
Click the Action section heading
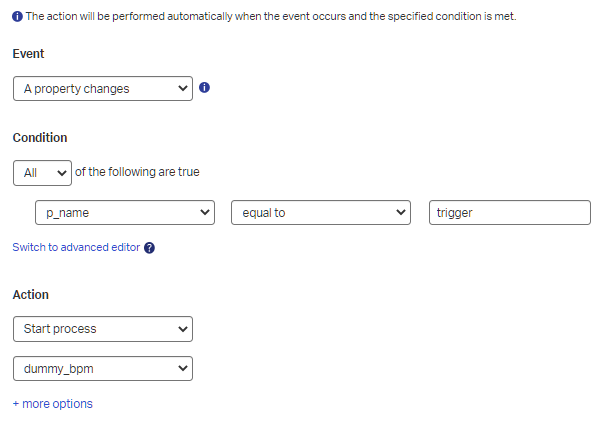pyautogui.click(x=30, y=295)
